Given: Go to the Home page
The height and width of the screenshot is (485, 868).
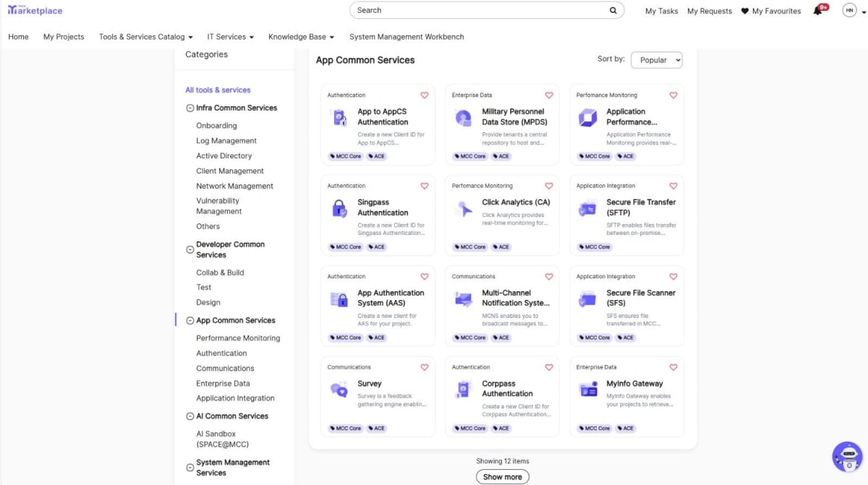Looking at the screenshot, I should pyautogui.click(x=18, y=37).
